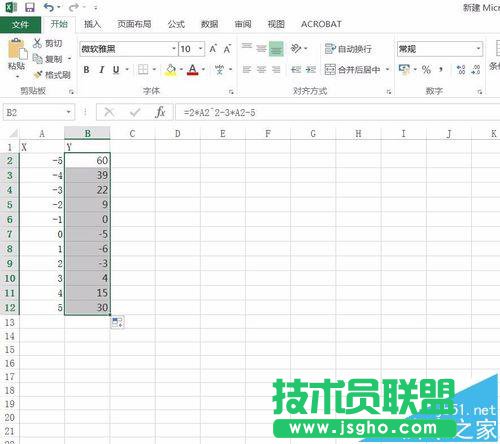
Task: Open the number group dialog launcher
Action: [x=480, y=92]
